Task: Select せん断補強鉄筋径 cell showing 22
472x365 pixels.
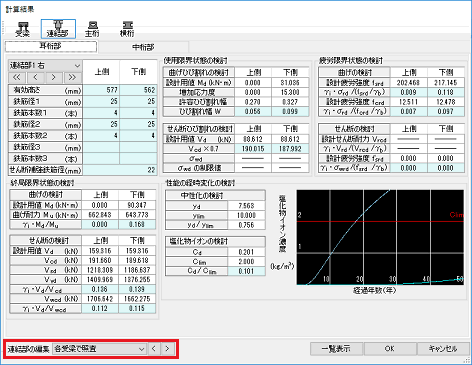Action: (x=120, y=170)
